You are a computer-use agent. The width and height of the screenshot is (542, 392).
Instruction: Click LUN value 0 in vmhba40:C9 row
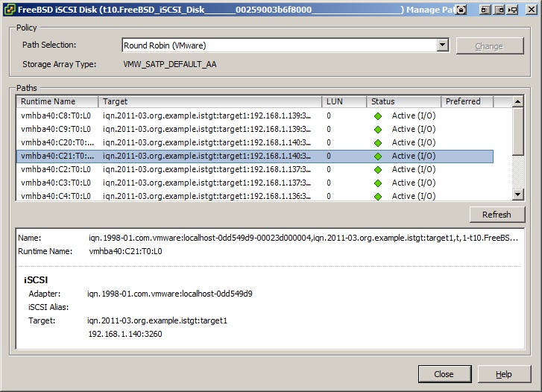click(x=329, y=129)
